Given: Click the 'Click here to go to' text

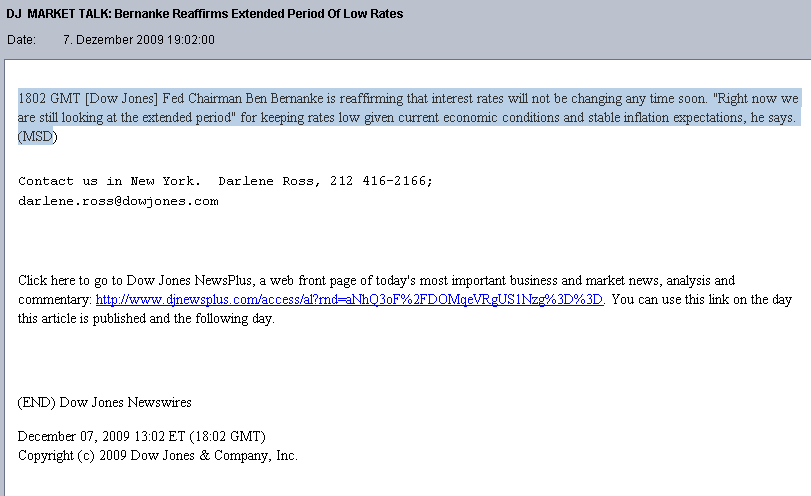Looking at the screenshot, I should click(72, 281).
